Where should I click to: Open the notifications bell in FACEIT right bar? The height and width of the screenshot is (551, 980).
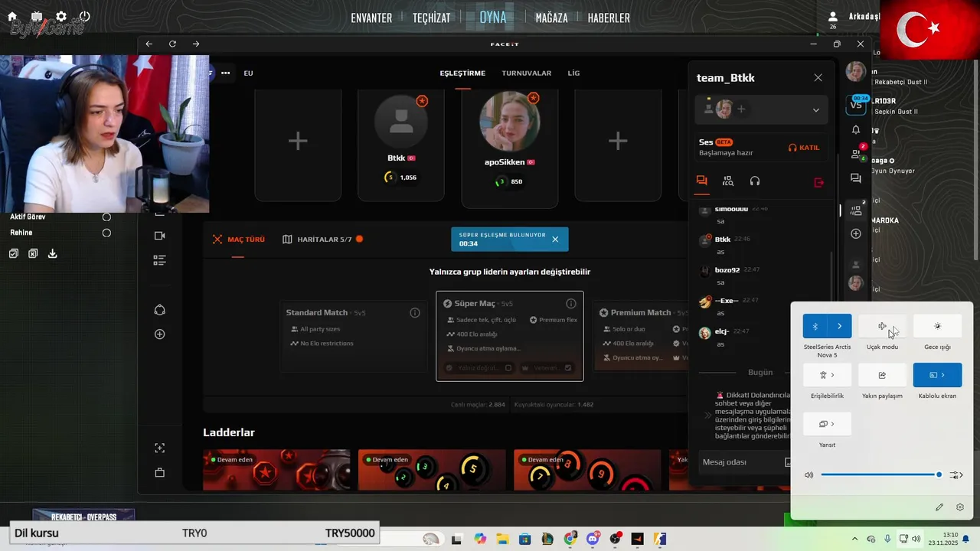(x=856, y=129)
